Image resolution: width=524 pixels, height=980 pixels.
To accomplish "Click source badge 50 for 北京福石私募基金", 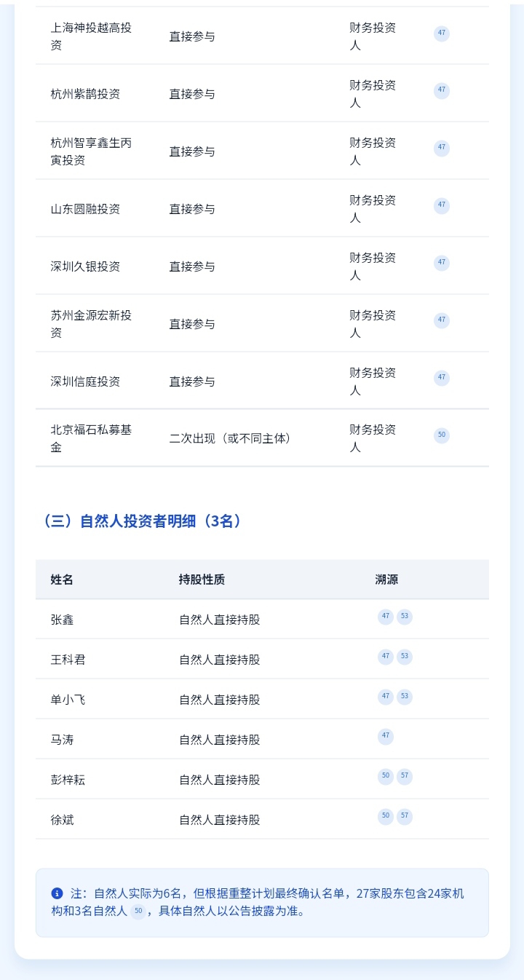I will (x=442, y=436).
